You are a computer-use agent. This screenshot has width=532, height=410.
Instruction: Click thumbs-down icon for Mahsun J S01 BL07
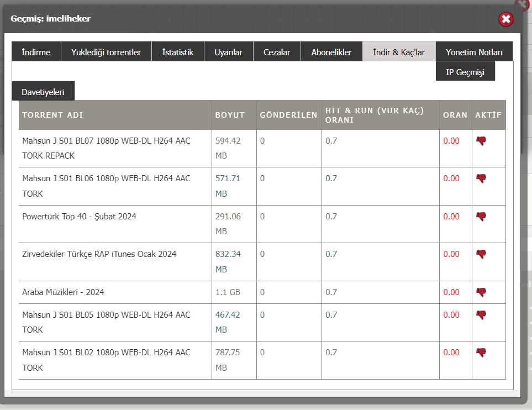[x=481, y=141]
